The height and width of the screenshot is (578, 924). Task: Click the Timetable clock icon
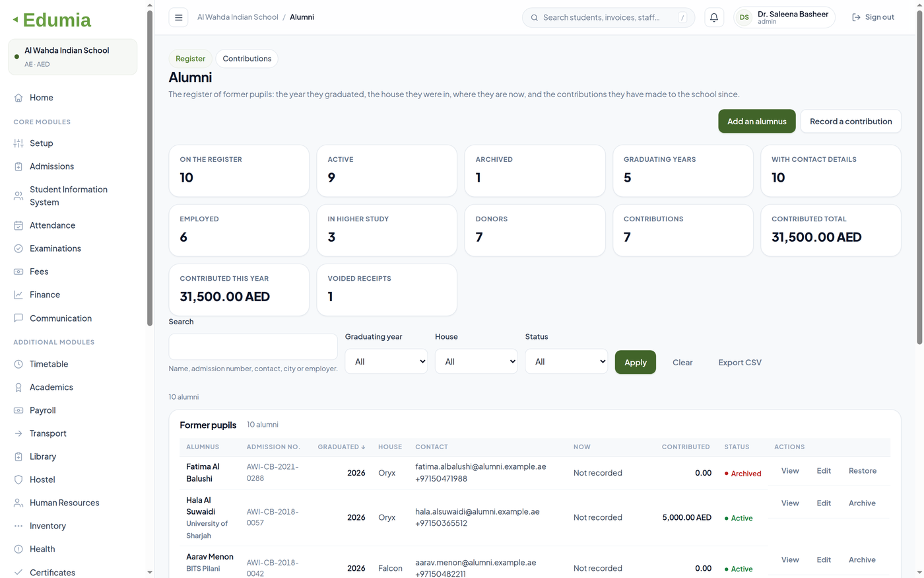click(x=18, y=364)
